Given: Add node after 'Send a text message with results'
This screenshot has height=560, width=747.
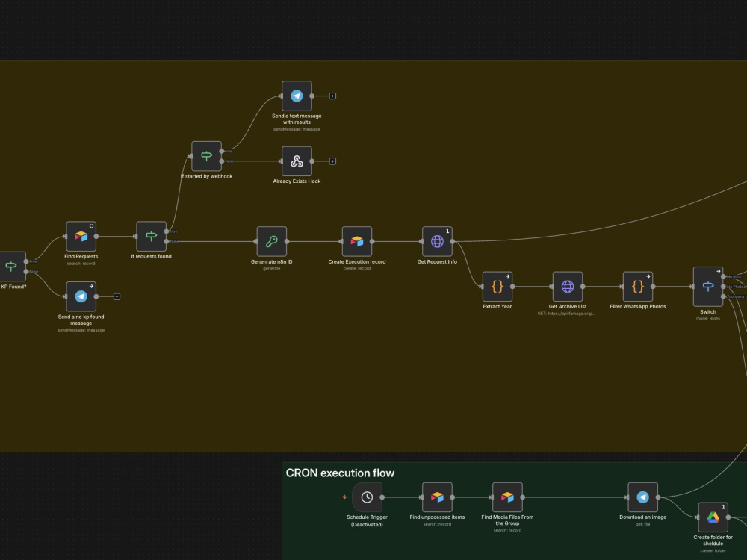Looking at the screenshot, I should point(332,96).
